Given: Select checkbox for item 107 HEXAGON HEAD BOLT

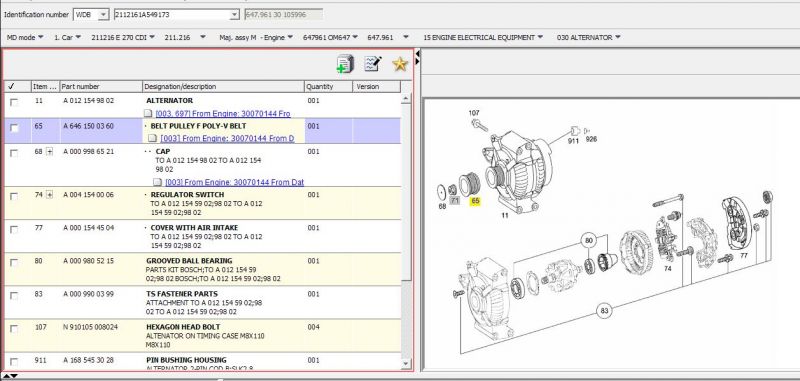Looking at the screenshot, I should [x=14, y=328].
